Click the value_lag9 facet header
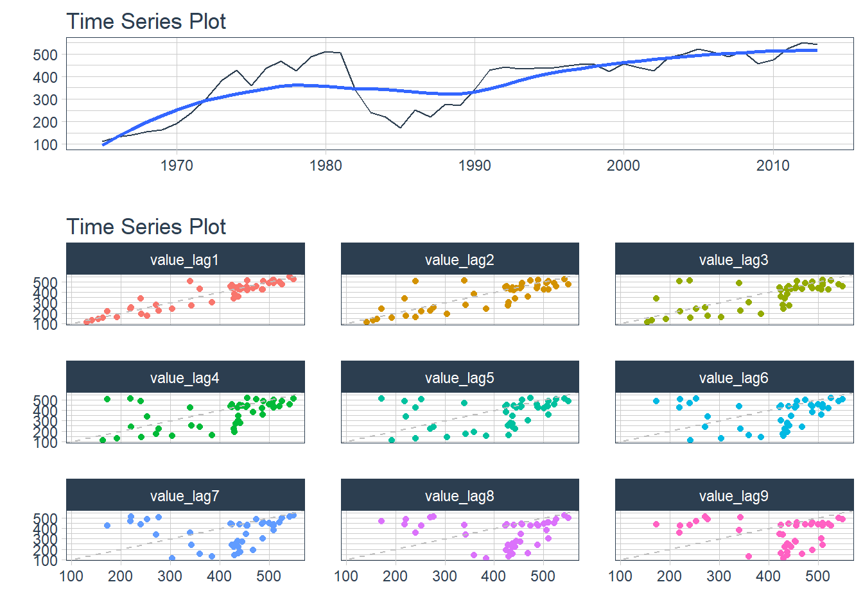This screenshot has height=616, width=863. [x=734, y=495]
